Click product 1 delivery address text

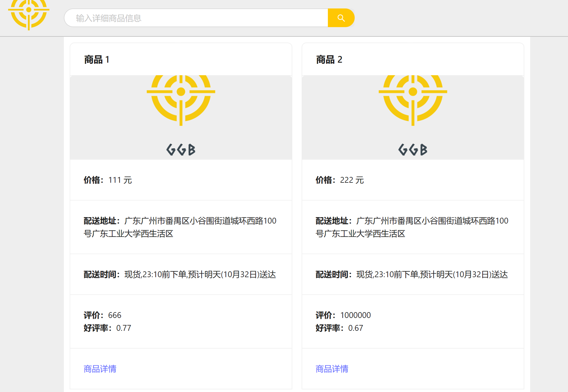(x=180, y=227)
